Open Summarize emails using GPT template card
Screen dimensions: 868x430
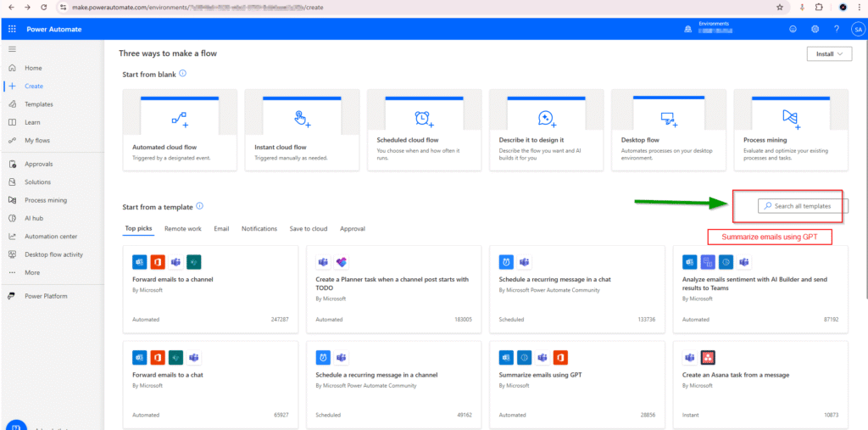coord(577,384)
